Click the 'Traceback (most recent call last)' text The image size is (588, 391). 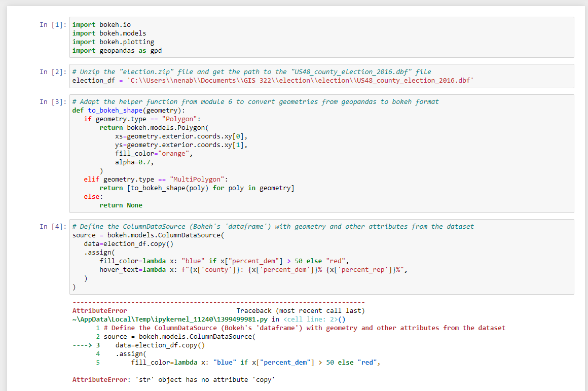[301, 311]
